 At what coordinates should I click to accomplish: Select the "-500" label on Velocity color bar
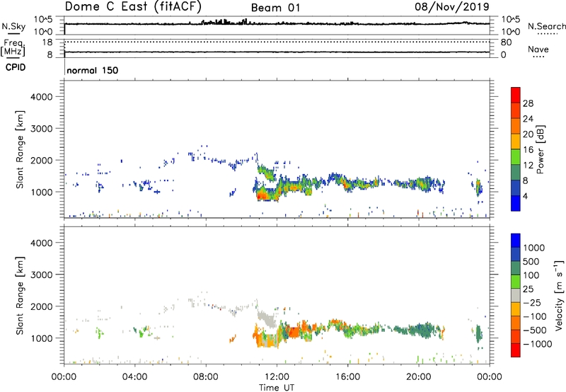coord(535,330)
